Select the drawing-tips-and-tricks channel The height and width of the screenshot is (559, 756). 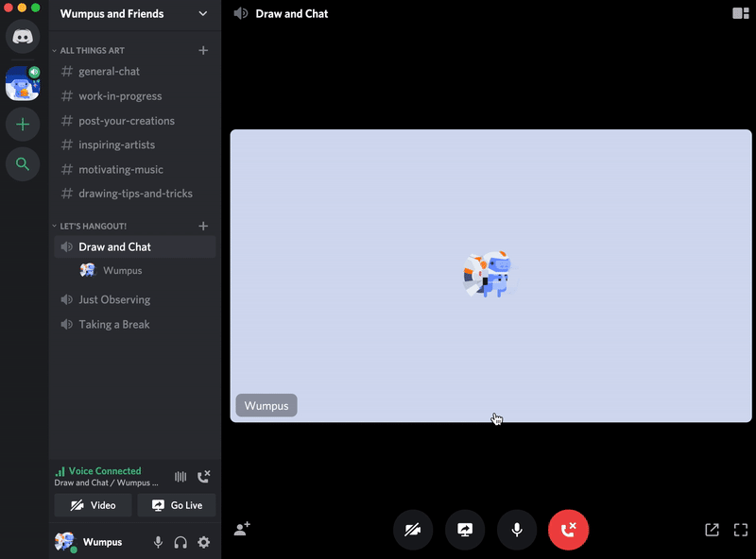coord(135,194)
